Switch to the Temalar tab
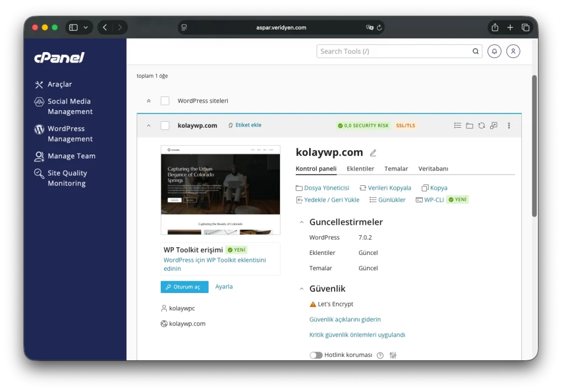Image resolution: width=562 pixels, height=392 pixels. (x=396, y=169)
